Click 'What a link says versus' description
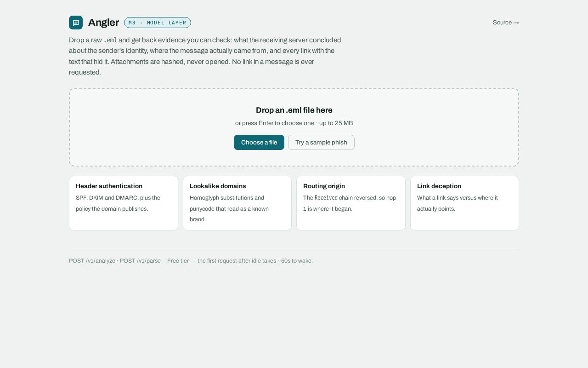Image resolution: width=588 pixels, height=368 pixels. pyautogui.click(x=458, y=203)
